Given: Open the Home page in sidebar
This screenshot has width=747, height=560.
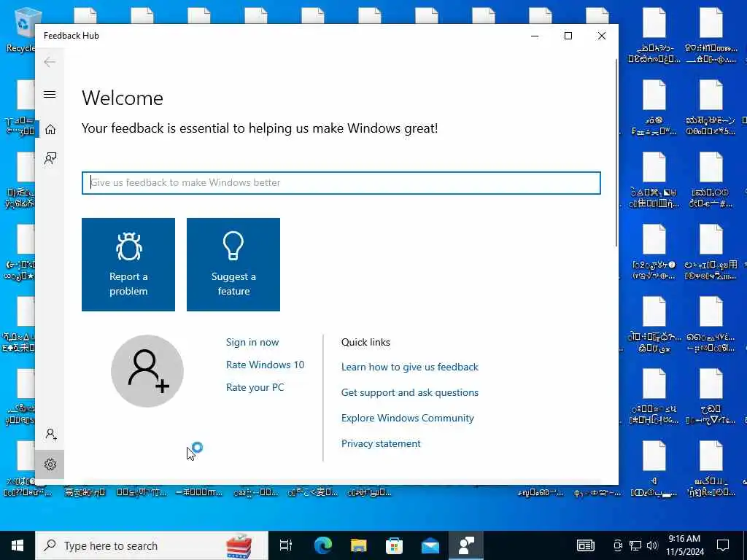Looking at the screenshot, I should 50,130.
